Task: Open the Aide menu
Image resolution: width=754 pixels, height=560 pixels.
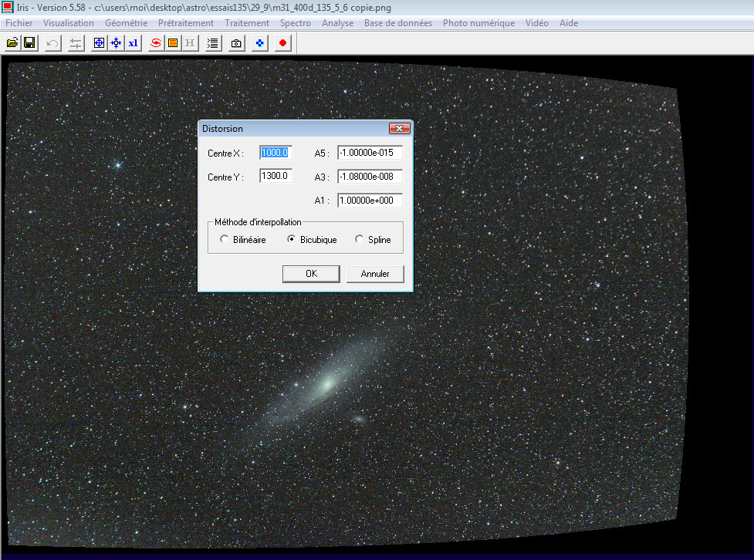Action: (x=568, y=23)
